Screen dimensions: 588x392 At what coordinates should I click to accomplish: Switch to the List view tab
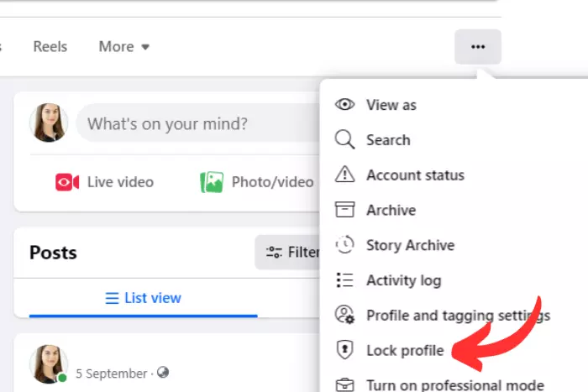point(144,298)
